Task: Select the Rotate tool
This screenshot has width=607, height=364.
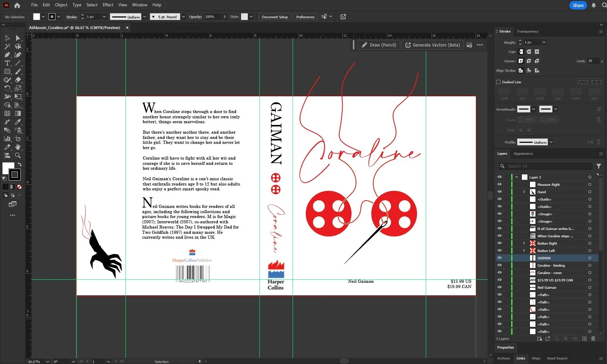Action: [x=7, y=88]
